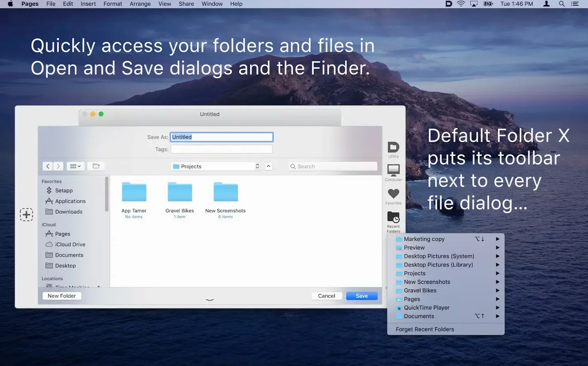The width and height of the screenshot is (588, 366).
Task: Expand the Desktop Pictures (System) submenu
Action: (x=497, y=256)
